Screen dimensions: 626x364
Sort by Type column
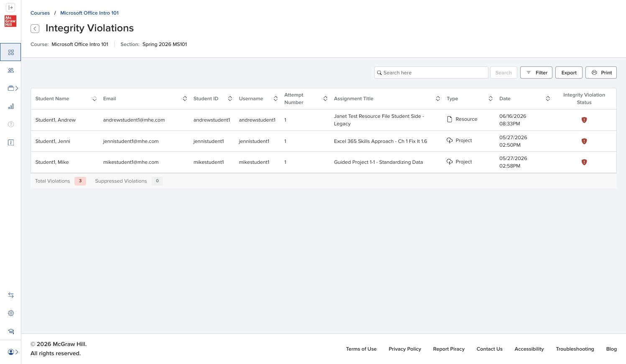(491, 99)
